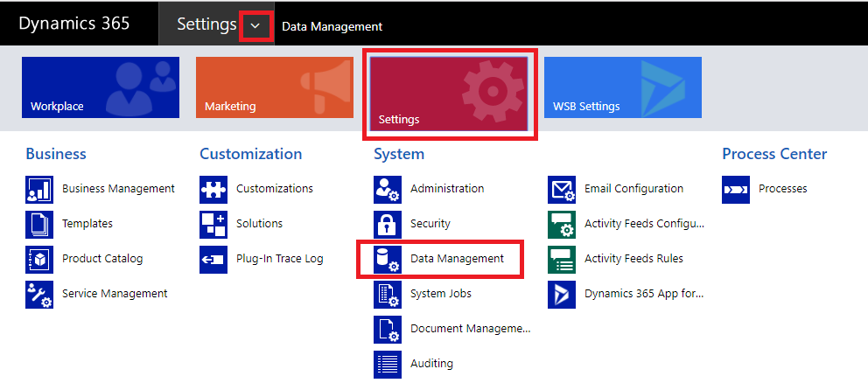Select the red Settings tile
The width and height of the screenshot is (868, 390).
point(449,94)
